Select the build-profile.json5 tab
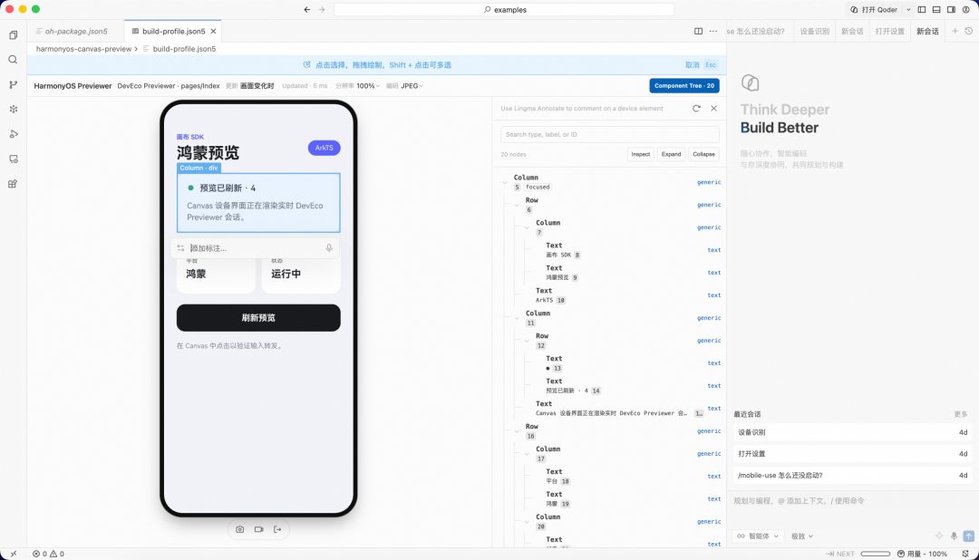 (173, 31)
